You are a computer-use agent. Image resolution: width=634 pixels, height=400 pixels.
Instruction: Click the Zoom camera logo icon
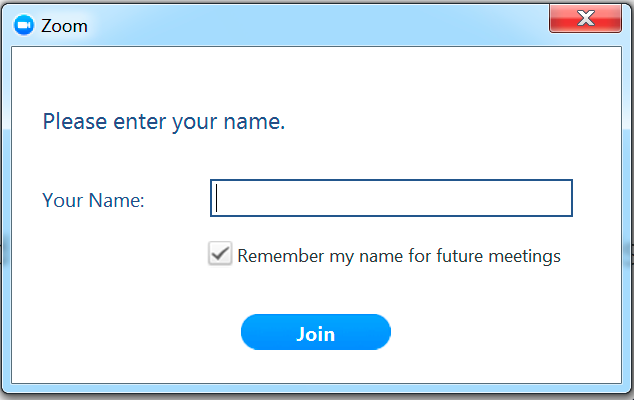click(24, 25)
